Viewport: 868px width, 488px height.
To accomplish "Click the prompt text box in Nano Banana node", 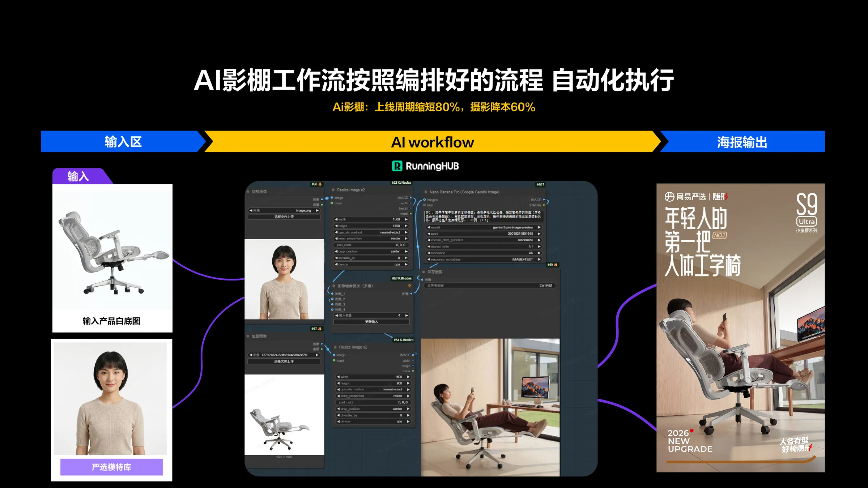I will (483, 215).
